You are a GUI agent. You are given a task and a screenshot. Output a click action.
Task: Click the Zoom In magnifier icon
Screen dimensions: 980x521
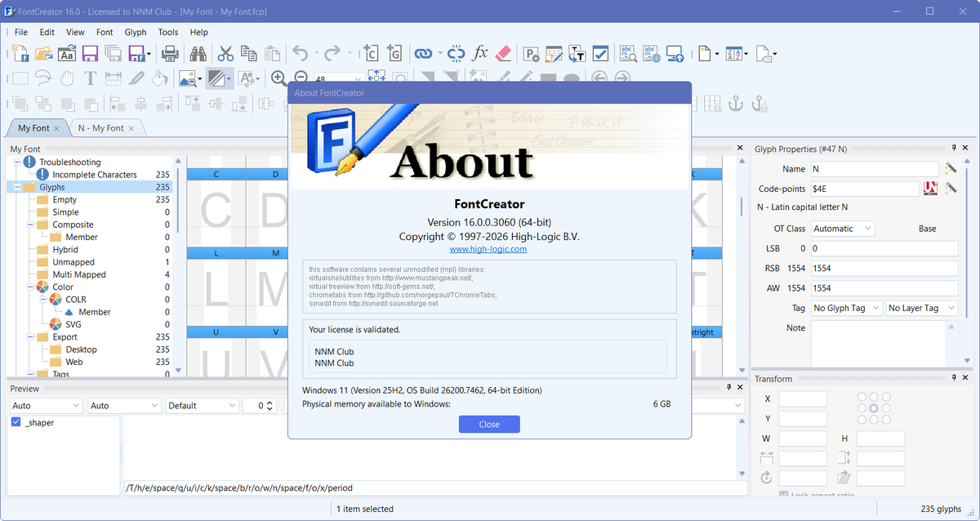278,78
